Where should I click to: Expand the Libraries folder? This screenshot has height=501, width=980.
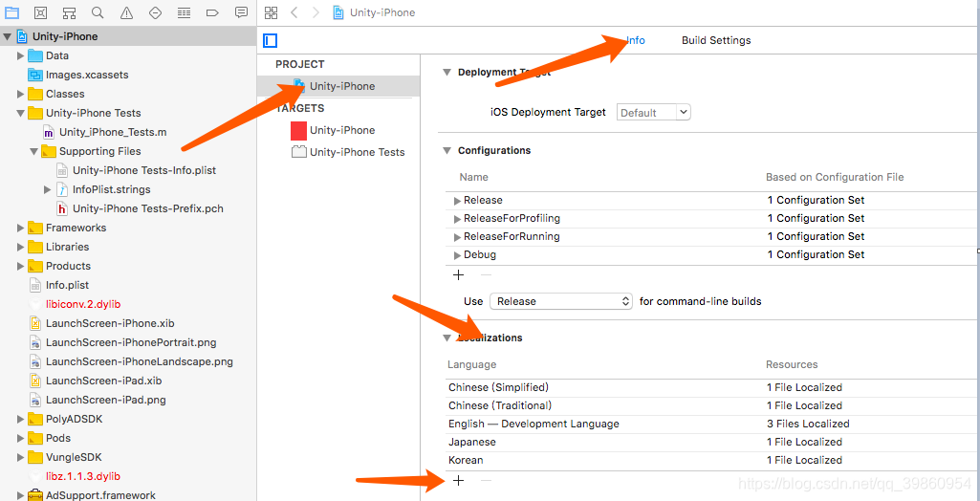[x=21, y=248]
